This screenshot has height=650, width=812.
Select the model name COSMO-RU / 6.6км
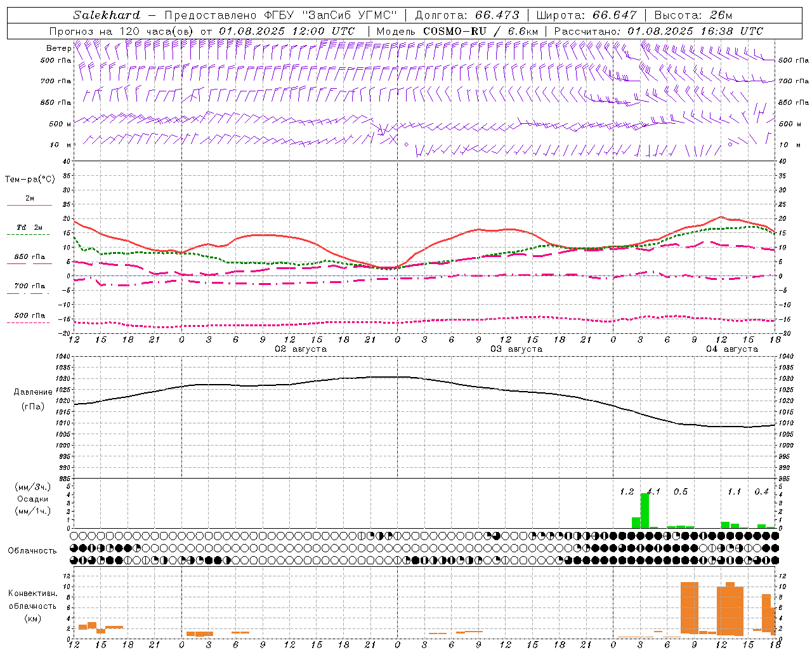[x=480, y=31]
